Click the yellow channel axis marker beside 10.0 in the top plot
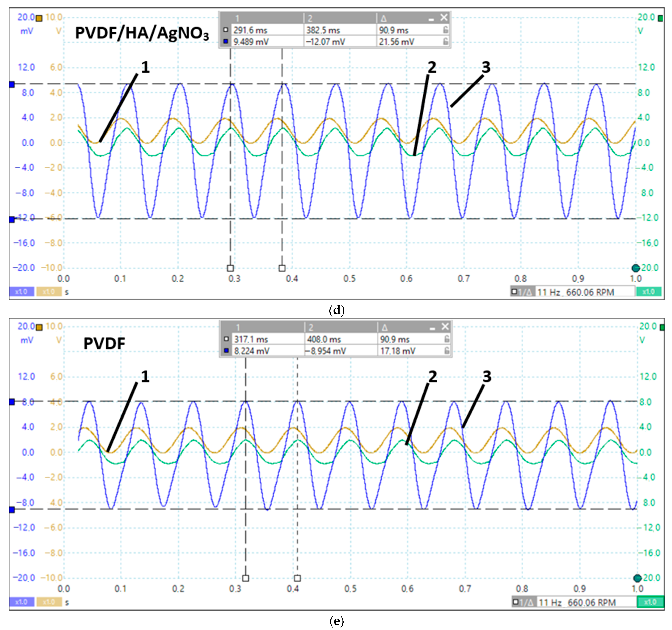The image size is (672, 630). [x=39, y=18]
